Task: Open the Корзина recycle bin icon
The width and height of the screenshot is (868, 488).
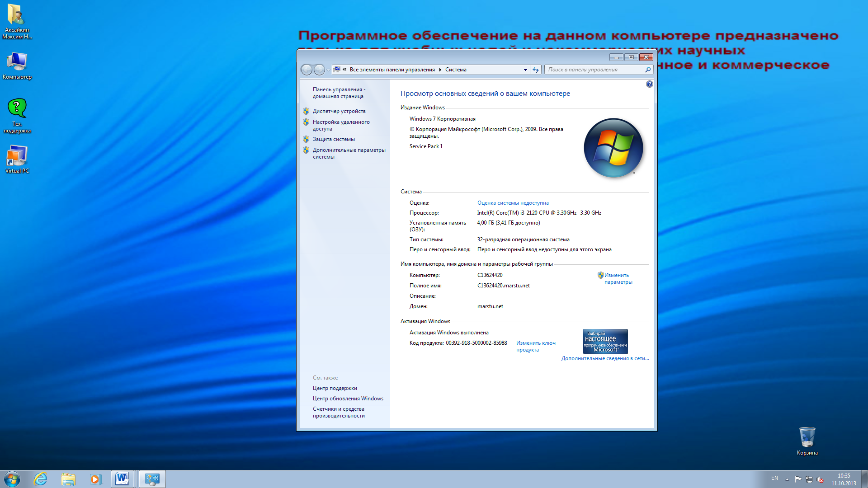Action: coord(807,441)
